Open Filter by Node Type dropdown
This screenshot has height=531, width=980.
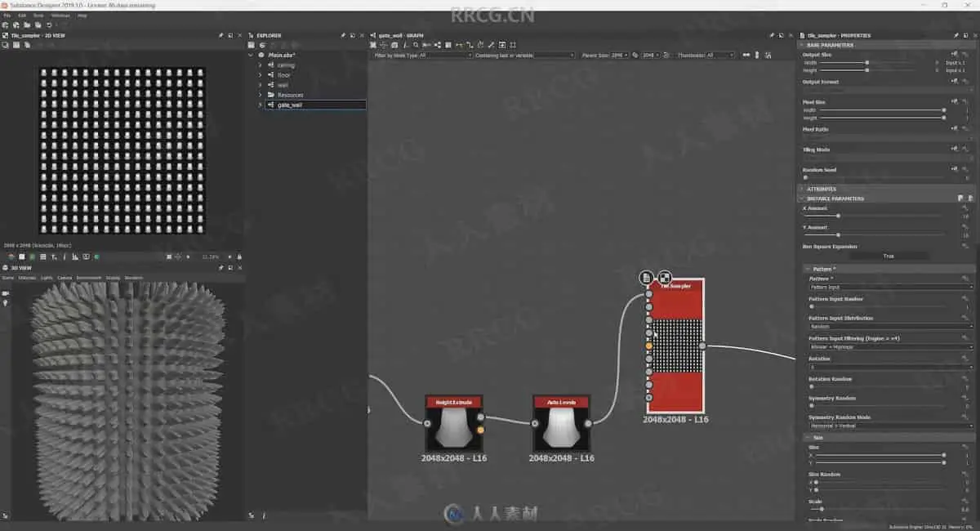coord(446,55)
